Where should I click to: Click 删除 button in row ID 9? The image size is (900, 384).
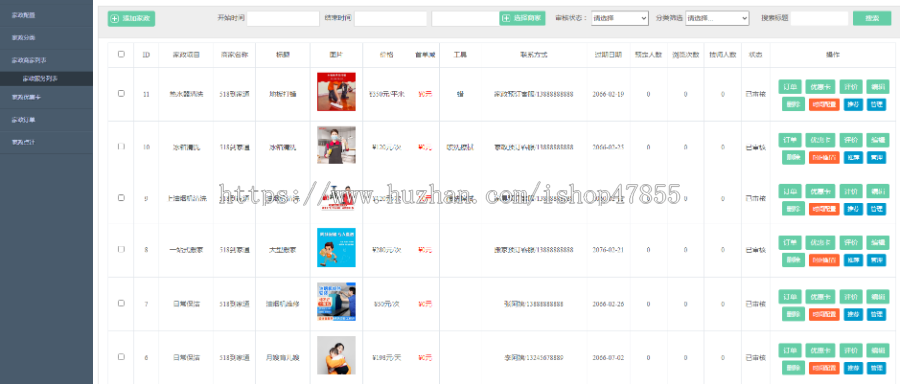pyautogui.click(x=793, y=209)
